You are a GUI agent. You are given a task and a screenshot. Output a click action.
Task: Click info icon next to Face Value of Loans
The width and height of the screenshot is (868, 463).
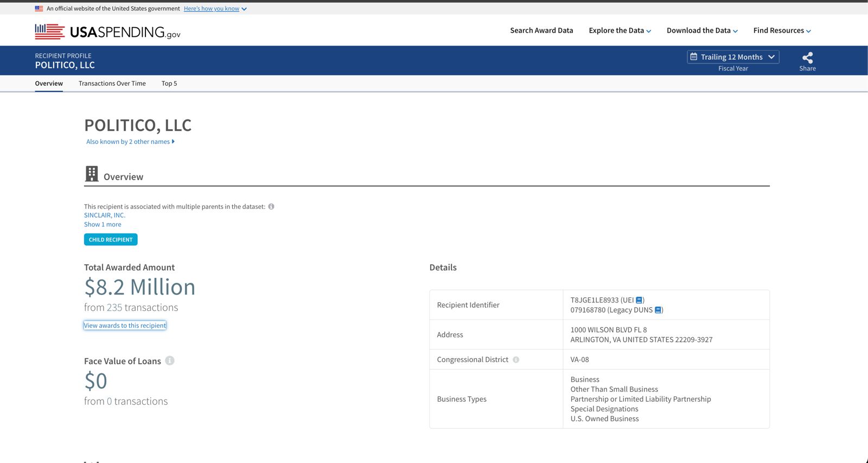coord(170,361)
